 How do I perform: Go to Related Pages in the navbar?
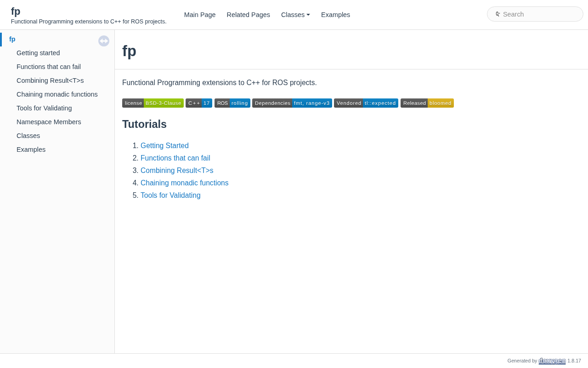point(249,15)
